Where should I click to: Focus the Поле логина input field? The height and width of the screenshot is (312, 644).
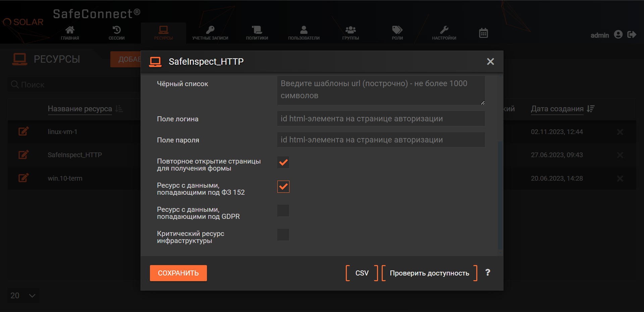381,119
